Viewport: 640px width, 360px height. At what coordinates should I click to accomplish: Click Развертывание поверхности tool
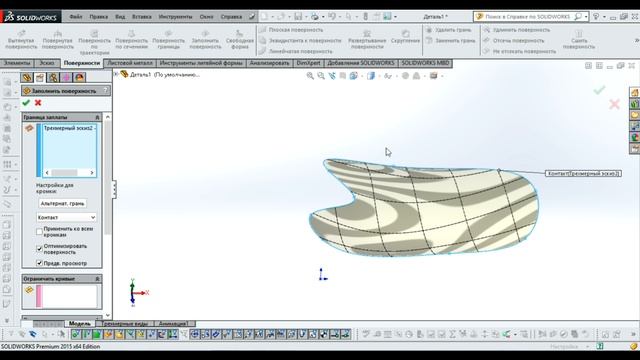pos(367,40)
